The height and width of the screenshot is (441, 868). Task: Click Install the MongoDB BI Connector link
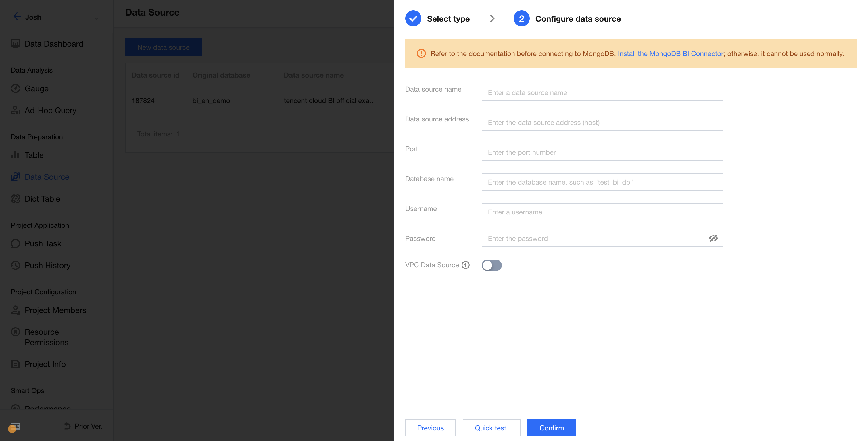click(x=670, y=53)
